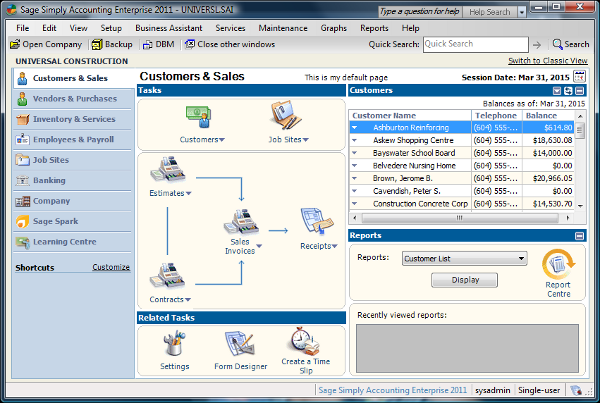
Task: Click the Search magnifier button
Action: coord(571,44)
